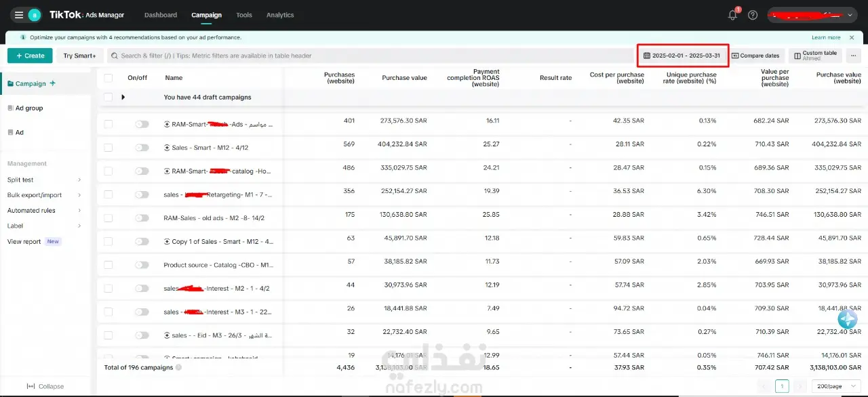Expand the 44 draft campaigns row
The width and height of the screenshot is (868, 397).
tap(123, 97)
